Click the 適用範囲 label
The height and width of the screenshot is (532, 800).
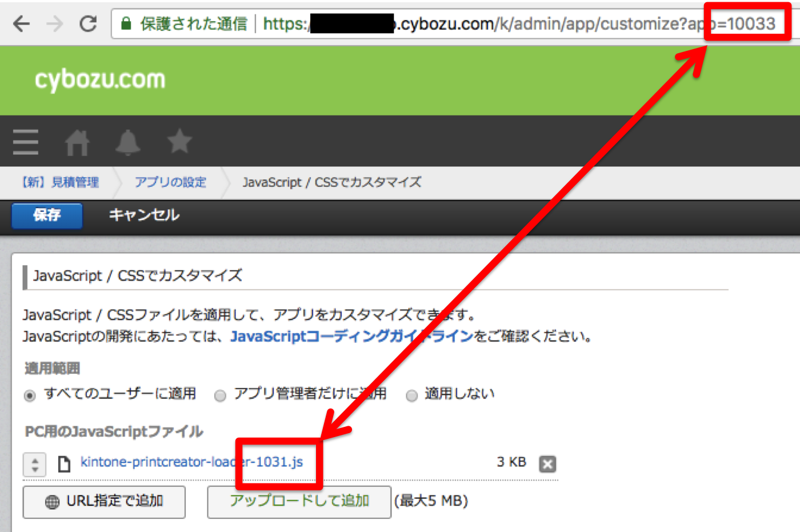click(x=52, y=369)
